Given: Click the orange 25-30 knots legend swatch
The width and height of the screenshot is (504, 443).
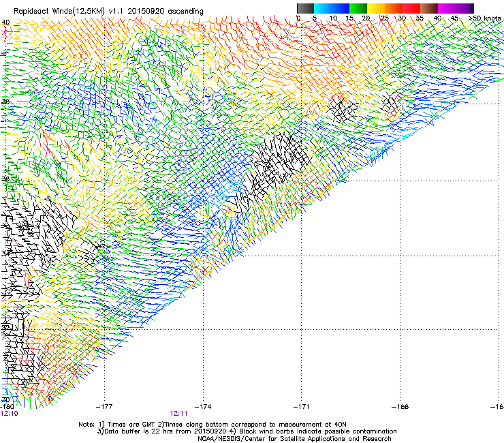Looking at the screenshot, I should (x=394, y=8).
